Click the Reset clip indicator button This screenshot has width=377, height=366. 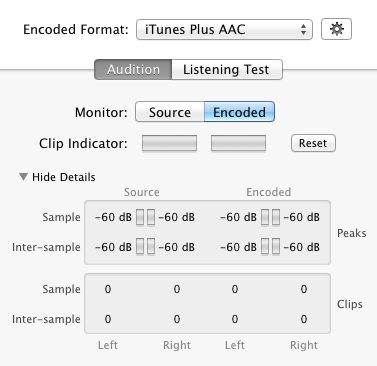pyautogui.click(x=313, y=143)
